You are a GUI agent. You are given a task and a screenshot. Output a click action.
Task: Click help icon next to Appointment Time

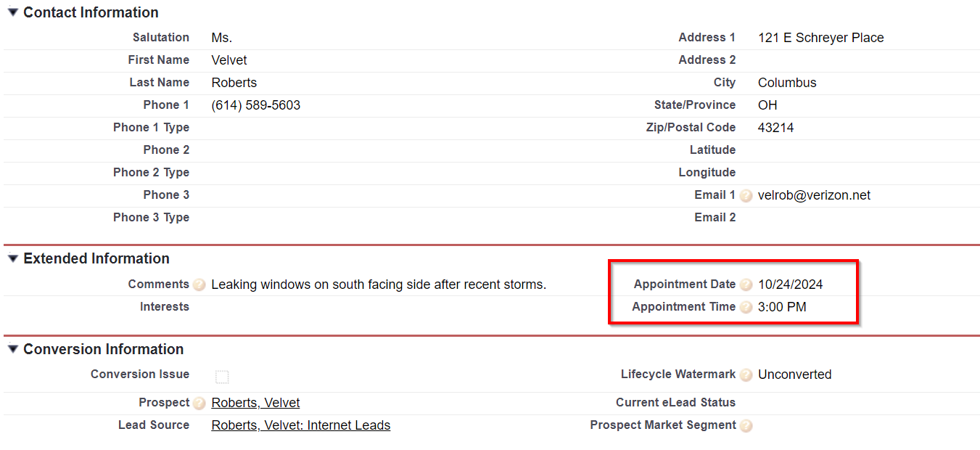point(746,308)
